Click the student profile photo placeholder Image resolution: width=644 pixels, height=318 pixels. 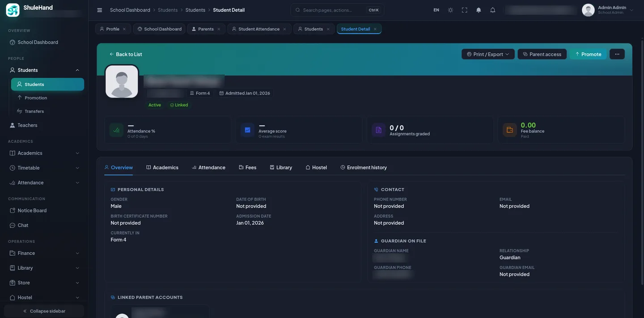click(x=122, y=82)
